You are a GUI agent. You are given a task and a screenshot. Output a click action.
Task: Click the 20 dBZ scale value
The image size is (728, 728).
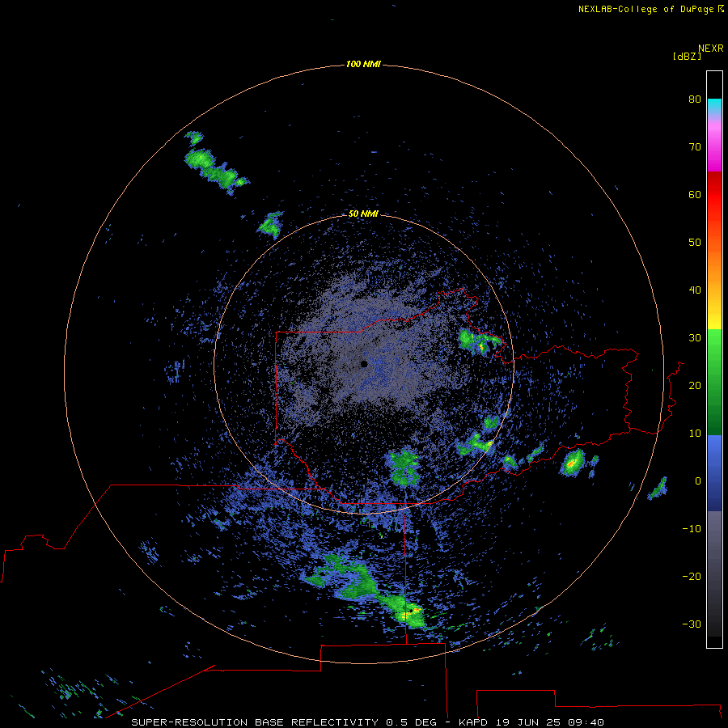(695, 386)
